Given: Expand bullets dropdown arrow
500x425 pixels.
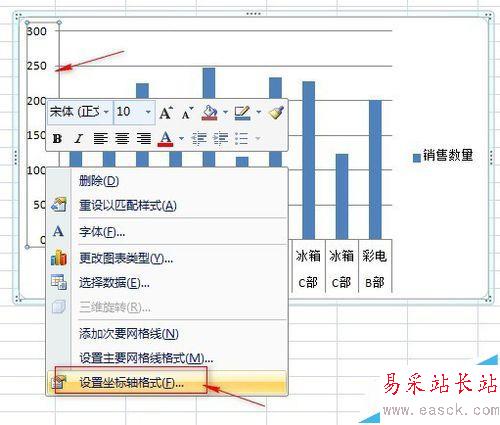Looking at the screenshot, I should pyautogui.click(x=258, y=138).
